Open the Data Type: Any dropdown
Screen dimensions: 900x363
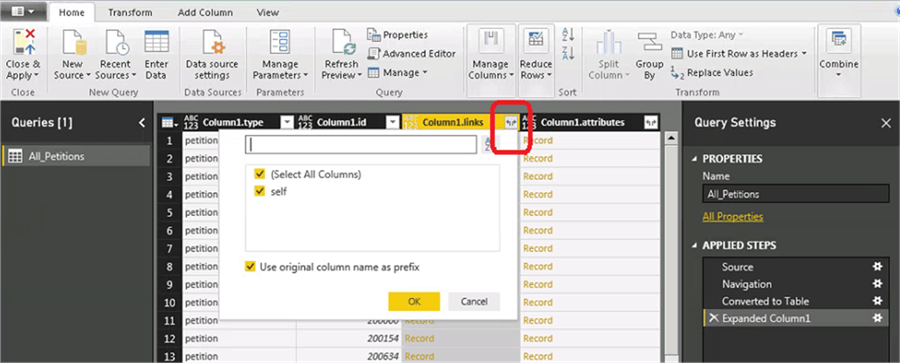point(707,35)
